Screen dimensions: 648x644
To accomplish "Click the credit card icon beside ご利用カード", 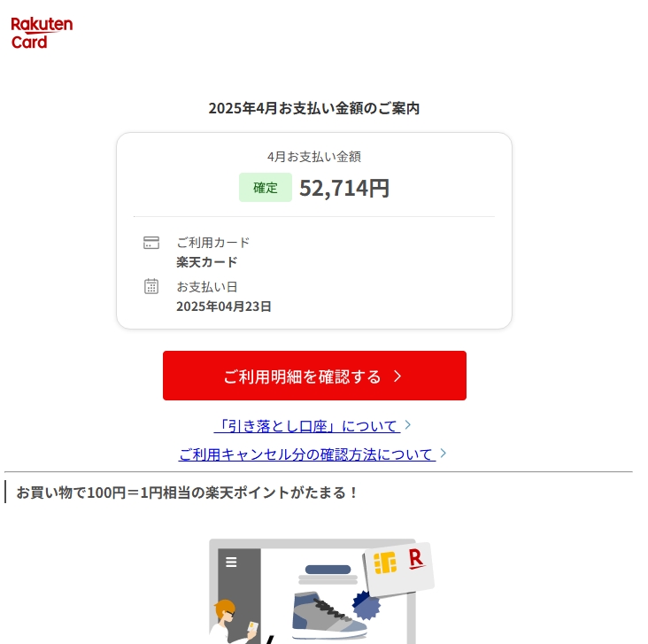I will coord(151,243).
